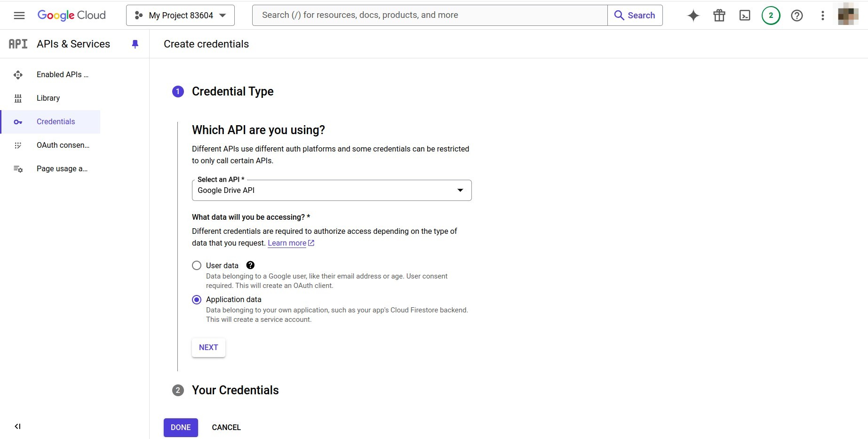Open the help menu
The height and width of the screenshot is (439, 868).
pyautogui.click(x=796, y=15)
